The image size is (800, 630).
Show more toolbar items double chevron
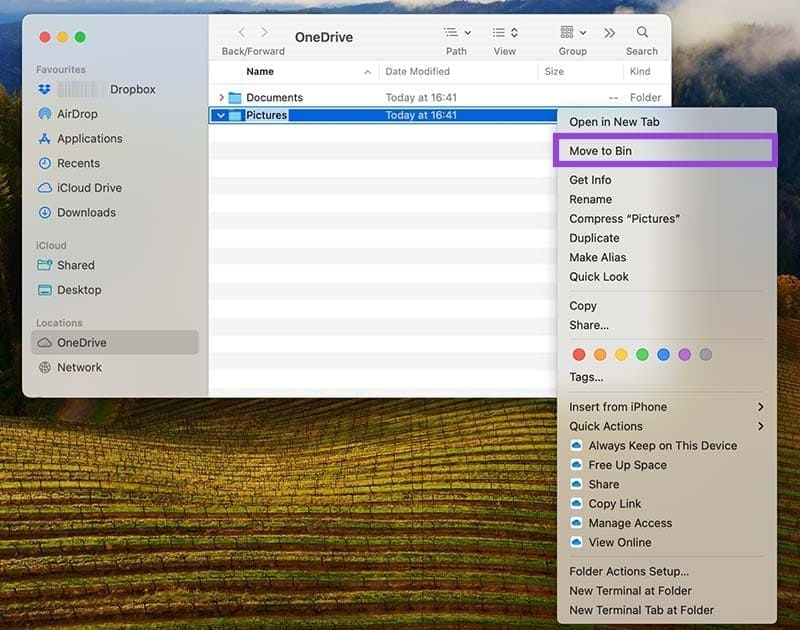click(x=609, y=33)
